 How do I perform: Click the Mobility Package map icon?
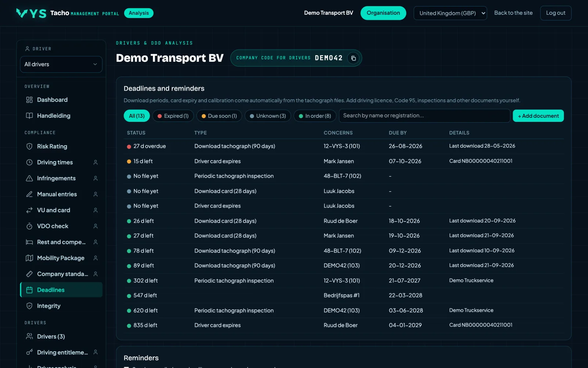point(29,258)
